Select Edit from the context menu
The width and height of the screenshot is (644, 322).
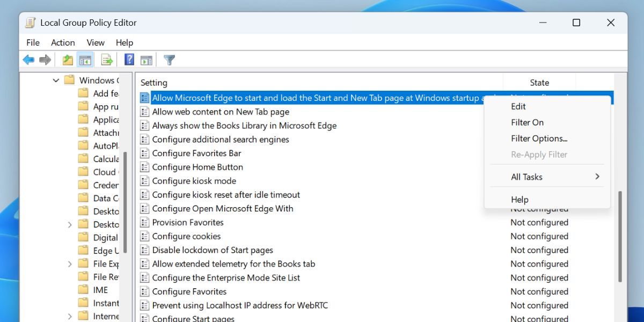click(x=518, y=106)
